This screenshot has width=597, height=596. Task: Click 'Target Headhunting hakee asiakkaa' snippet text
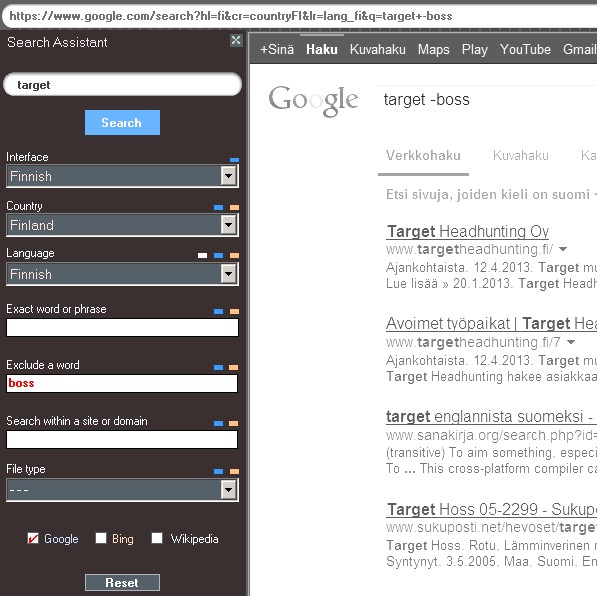[x=491, y=377]
